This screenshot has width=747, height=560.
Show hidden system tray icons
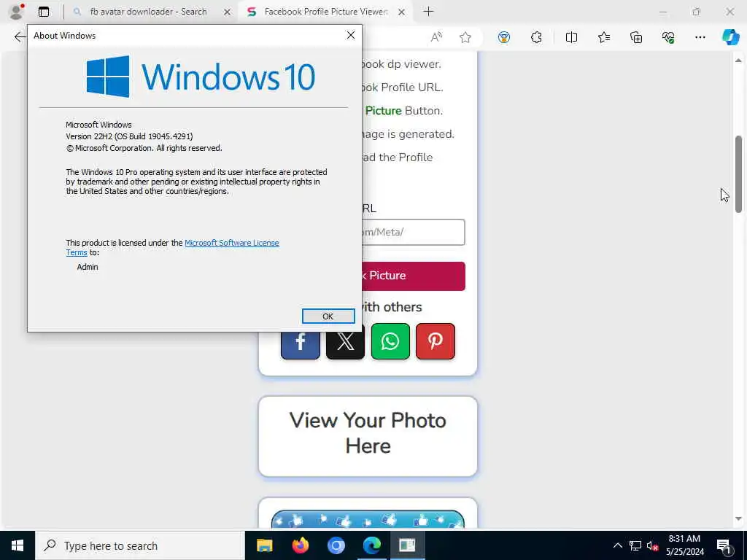pyautogui.click(x=617, y=545)
